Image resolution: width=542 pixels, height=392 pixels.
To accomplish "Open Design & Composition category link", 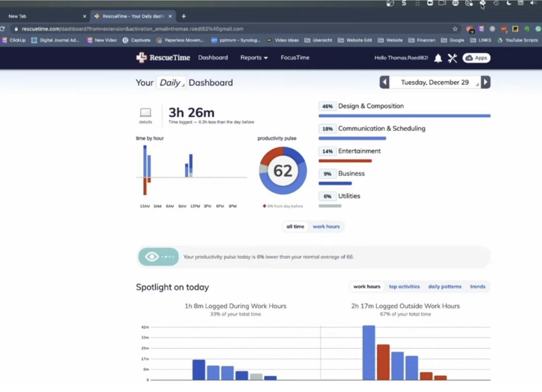I will (371, 106).
